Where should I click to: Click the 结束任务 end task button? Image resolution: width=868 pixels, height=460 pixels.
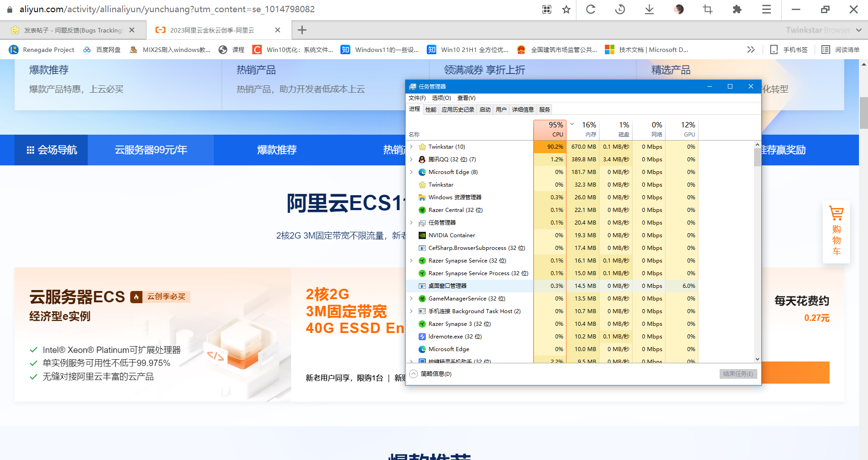point(738,374)
